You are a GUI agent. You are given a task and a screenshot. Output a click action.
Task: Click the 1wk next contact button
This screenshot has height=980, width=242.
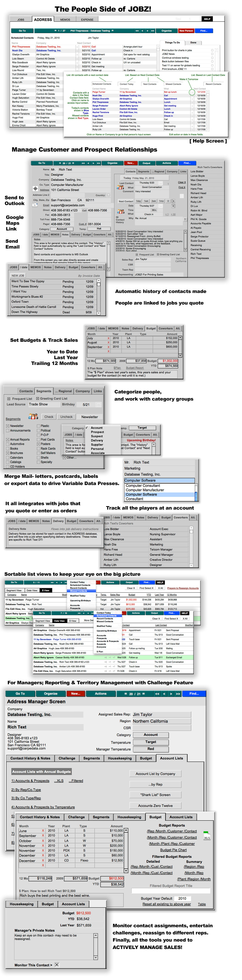click(146, 201)
